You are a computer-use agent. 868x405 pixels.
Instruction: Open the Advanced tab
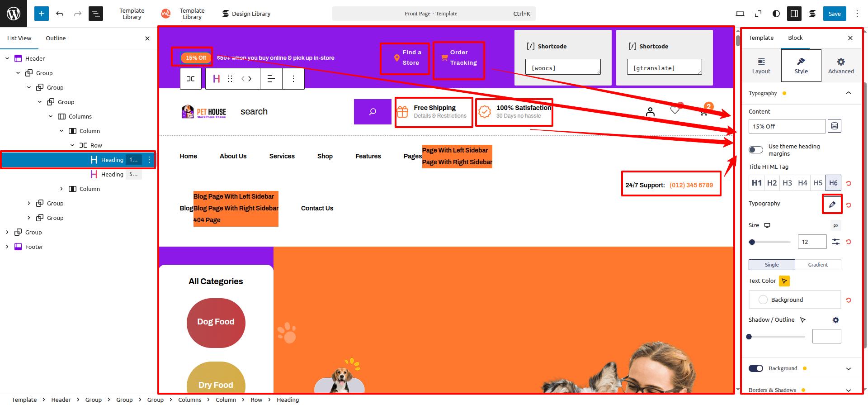pos(841,66)
